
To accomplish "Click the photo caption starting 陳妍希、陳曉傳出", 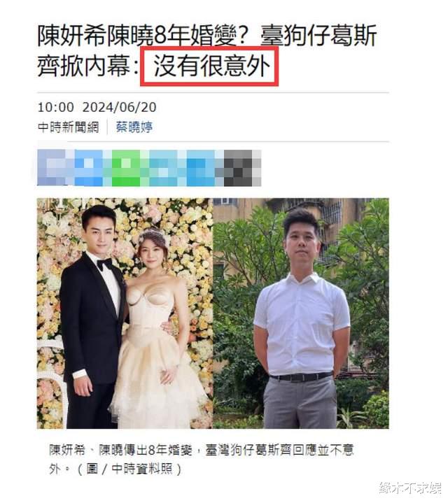I will click(x=202, y=460).
